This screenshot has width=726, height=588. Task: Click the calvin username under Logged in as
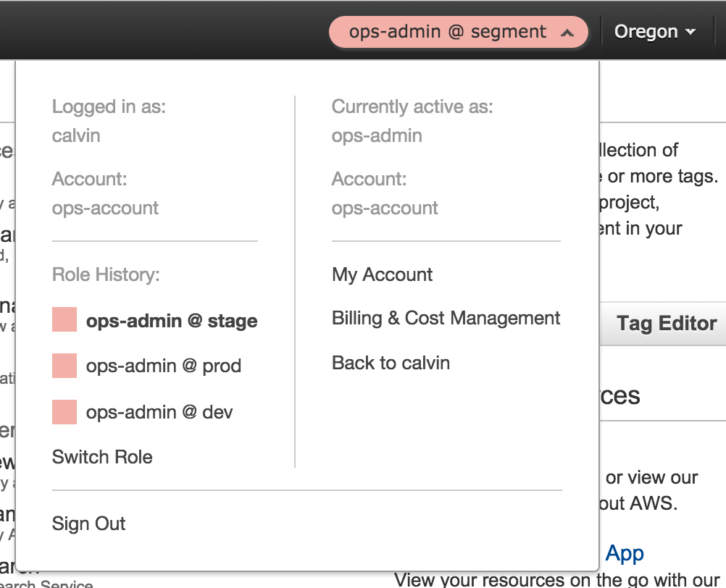[76, 135]
